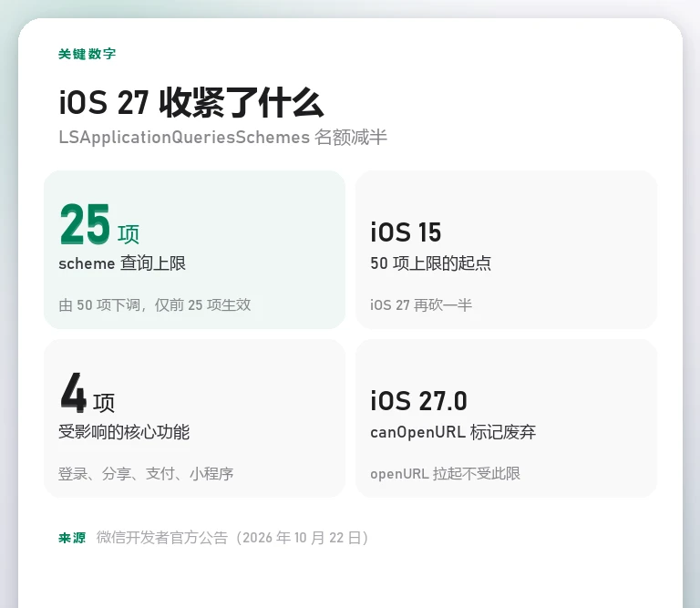Click the large '4' number
Image resolution: width=700 pixels, height=608 pixels.
[73, 393]
